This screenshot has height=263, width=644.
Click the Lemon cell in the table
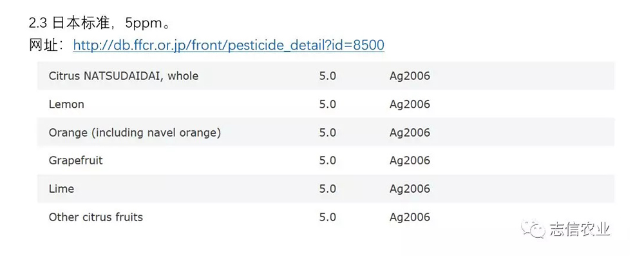point(66,104)
